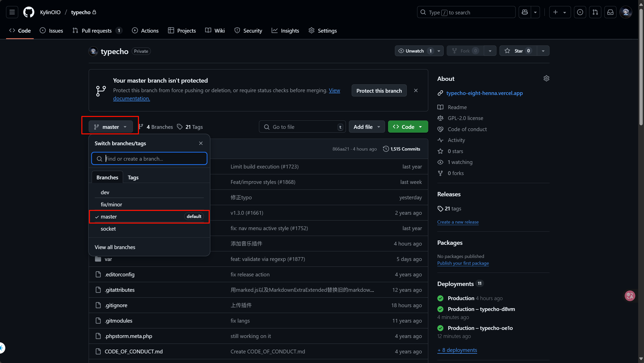Open the hamburger navigation menu
644x363 pixels.
12,12
